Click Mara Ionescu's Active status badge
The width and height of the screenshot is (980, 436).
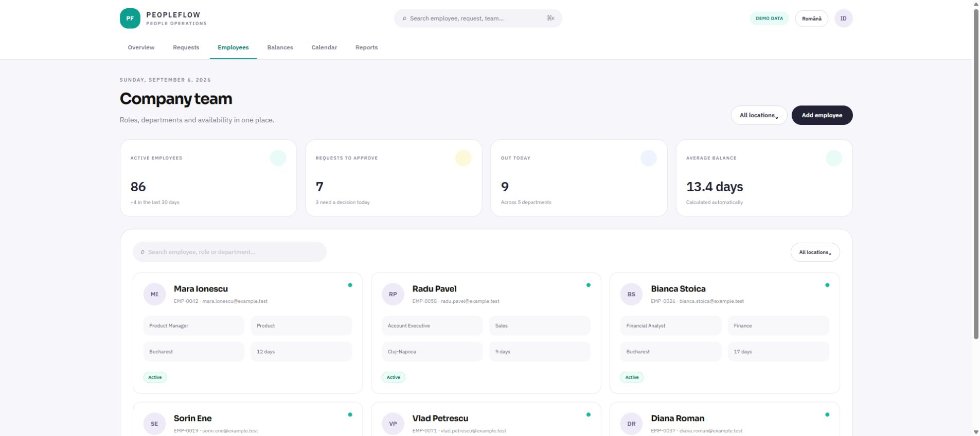(x=155, y=377)
